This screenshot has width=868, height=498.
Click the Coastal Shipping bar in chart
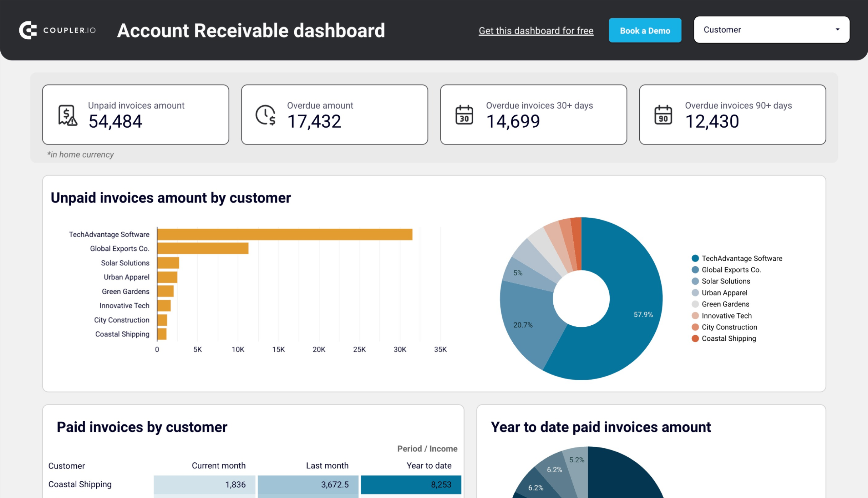tap(161, 334)
